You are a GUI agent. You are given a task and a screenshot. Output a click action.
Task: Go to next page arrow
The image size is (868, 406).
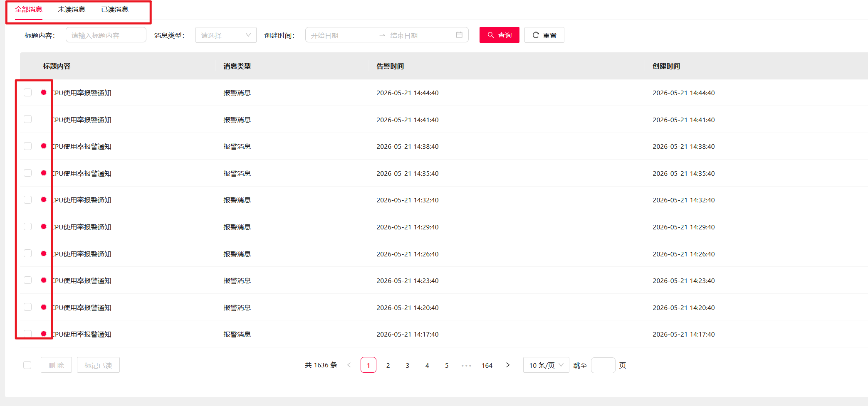[508, 365]
